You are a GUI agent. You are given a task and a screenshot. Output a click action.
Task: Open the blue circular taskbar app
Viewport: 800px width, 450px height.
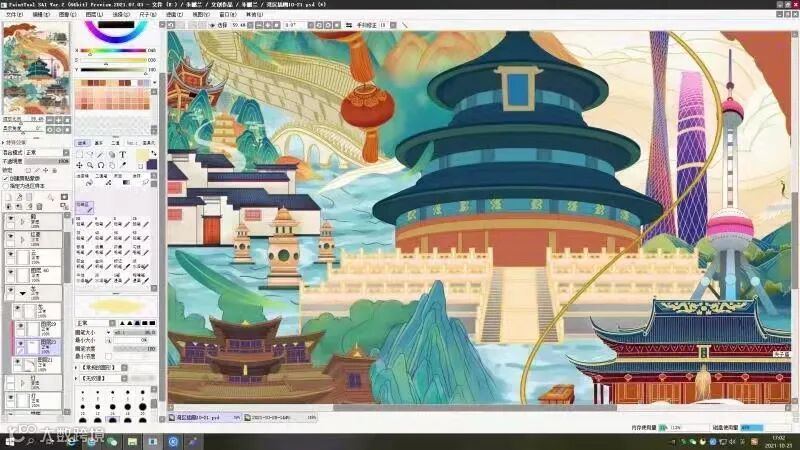click(173, 441)
